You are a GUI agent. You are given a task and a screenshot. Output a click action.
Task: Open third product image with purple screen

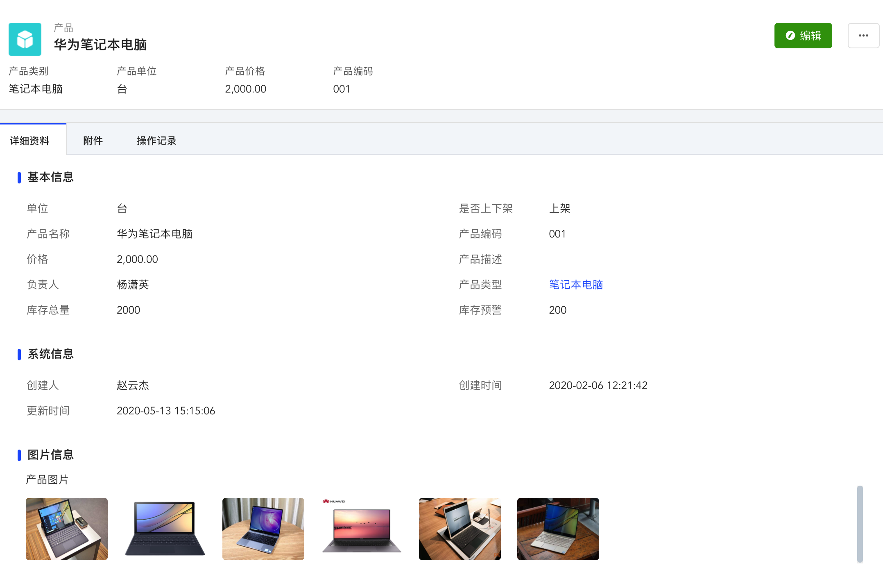(x=263, y=529)
